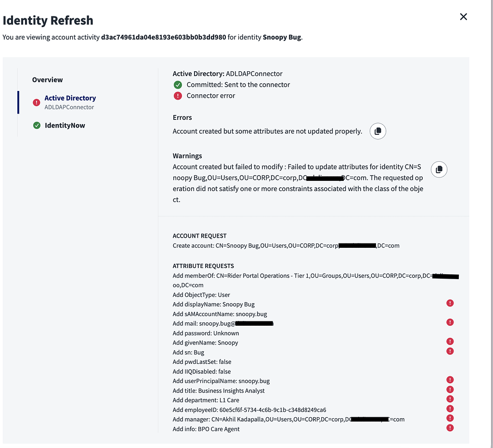Open the Active Directory ADLDAPConnector section
This screenshot has width=493, height=448.
point(70,98)
